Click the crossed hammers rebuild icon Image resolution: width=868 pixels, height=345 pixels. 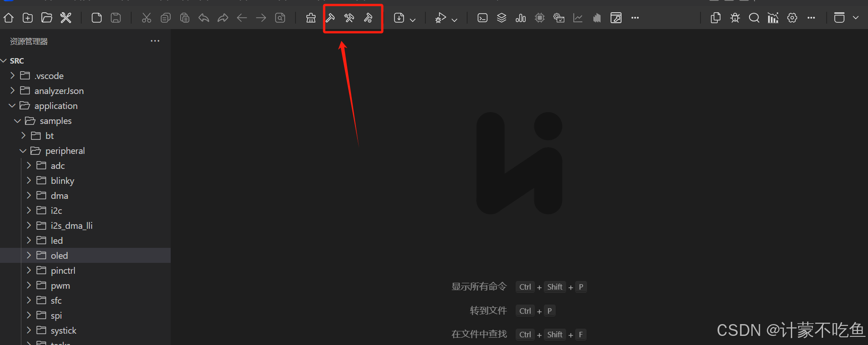click(x=349, y=18)
